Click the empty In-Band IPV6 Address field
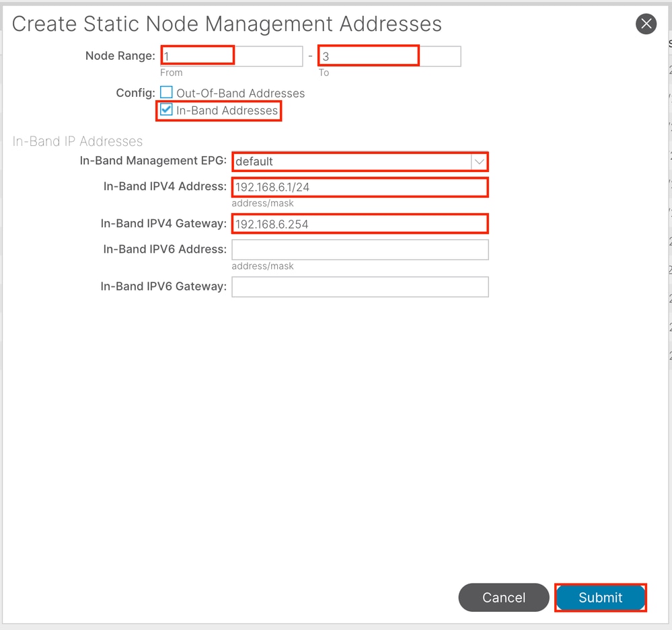 (x=360, y=249)
